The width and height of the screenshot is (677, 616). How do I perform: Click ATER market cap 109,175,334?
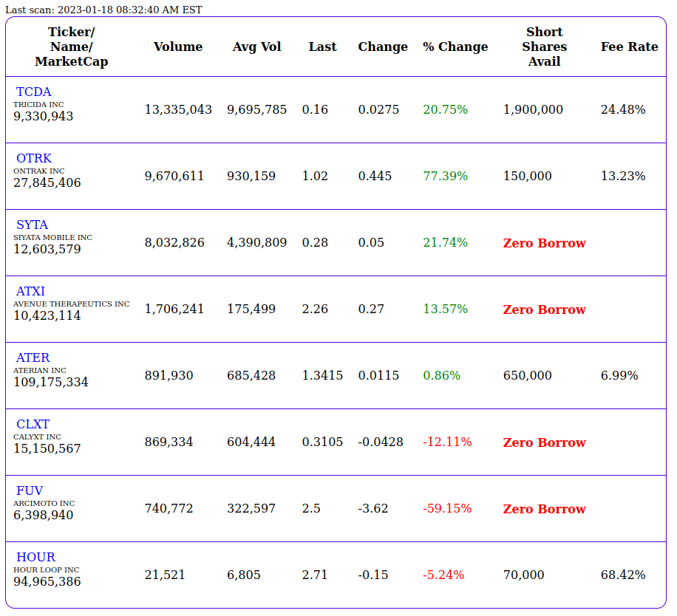click(51, 382)
